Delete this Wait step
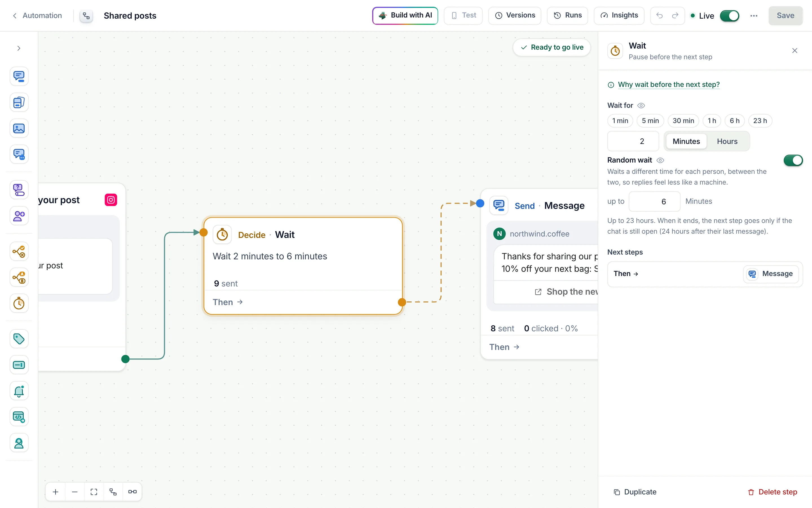Viewport: 812px width, 508px height. [773, 492]
